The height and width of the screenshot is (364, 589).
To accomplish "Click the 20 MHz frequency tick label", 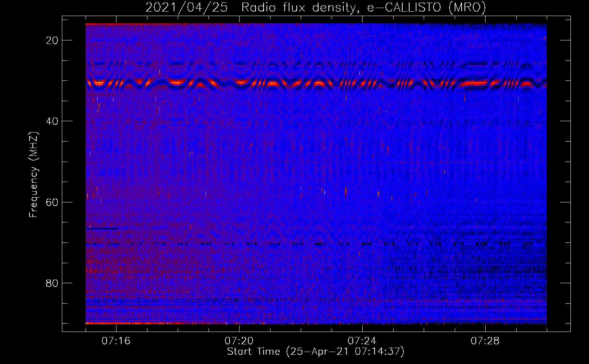I will pos(52,40).
